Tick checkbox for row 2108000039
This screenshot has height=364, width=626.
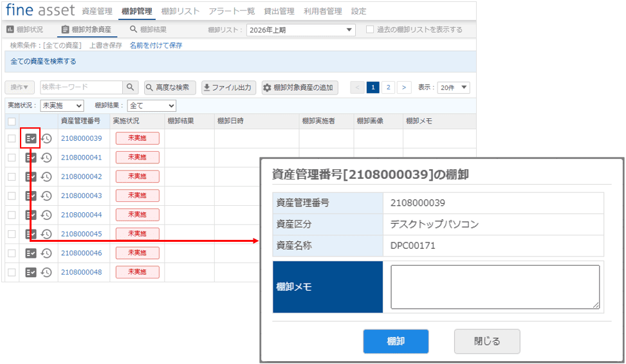click(x=12, y=138)
